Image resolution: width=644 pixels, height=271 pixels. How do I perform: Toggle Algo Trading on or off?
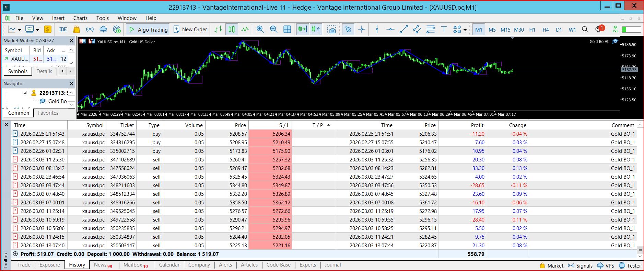pos(148,30)
